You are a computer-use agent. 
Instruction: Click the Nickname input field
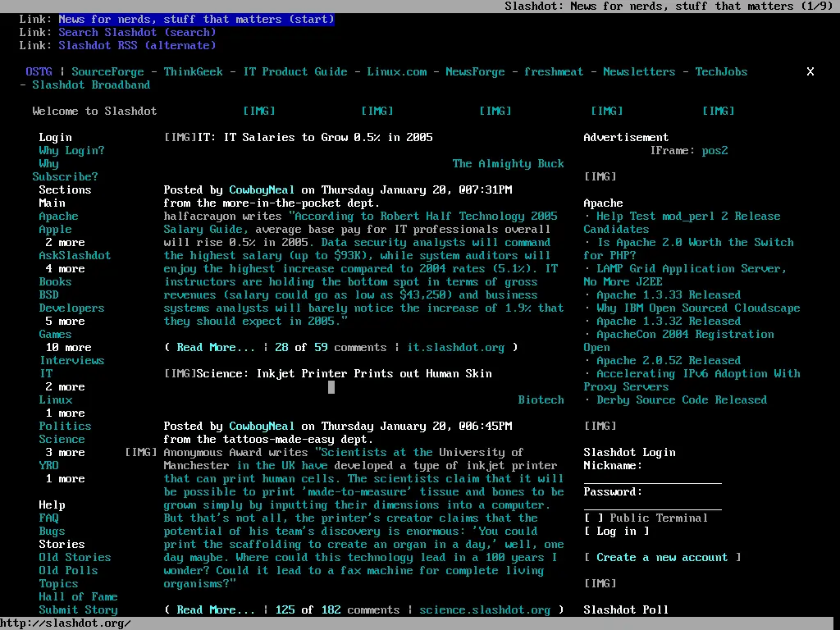pos(652,478)
